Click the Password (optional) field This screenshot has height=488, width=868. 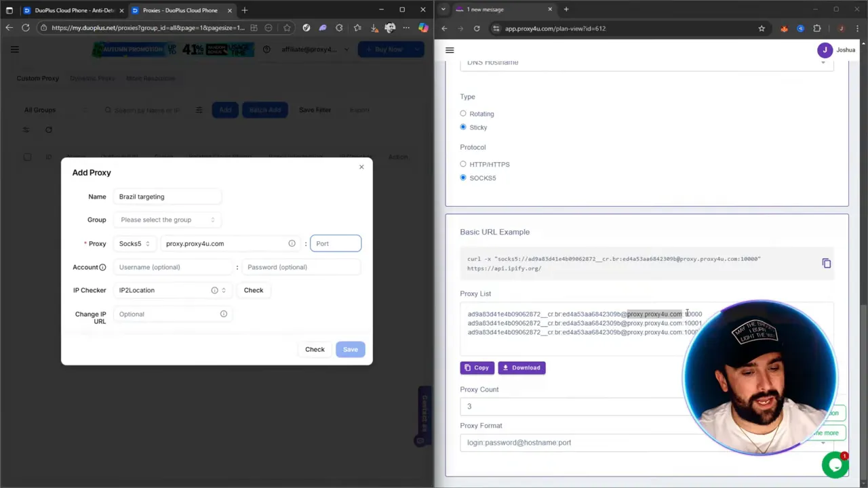(x=301, y=267)
